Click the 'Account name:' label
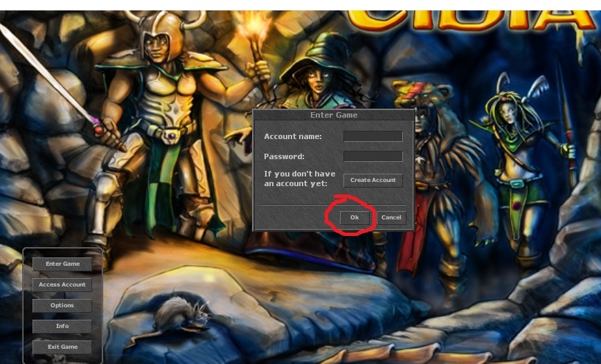The height and width of the screenshot is (364, 601). click(293, 136)
